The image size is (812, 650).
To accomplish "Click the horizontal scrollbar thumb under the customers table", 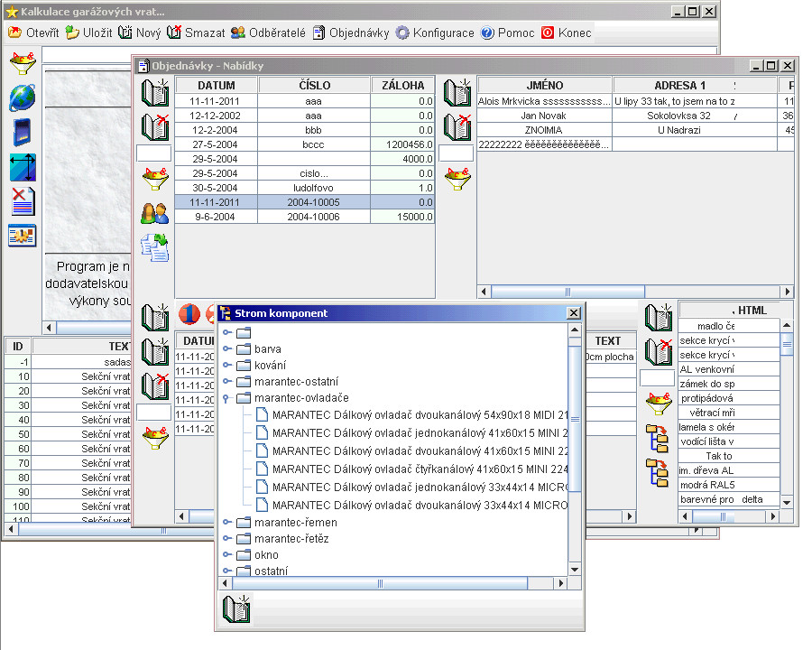I will click(x=567, y=292).
